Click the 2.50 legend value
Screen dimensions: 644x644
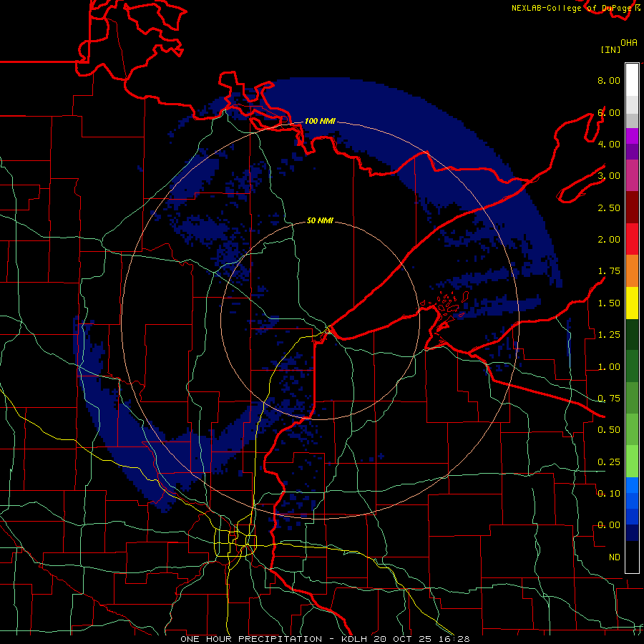pyautogui.click(x=609, y=208)
